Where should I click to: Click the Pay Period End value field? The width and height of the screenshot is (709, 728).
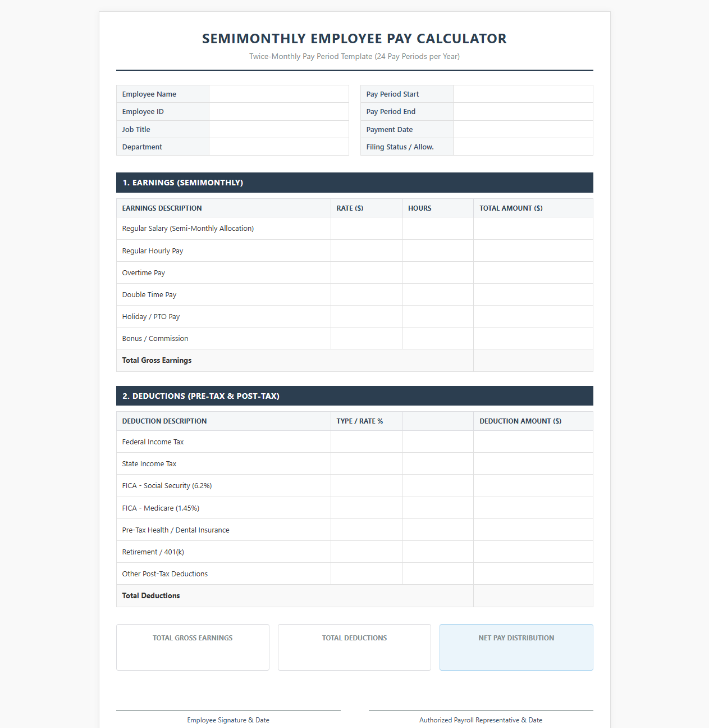pyautogui.click(x=523, y=111)
